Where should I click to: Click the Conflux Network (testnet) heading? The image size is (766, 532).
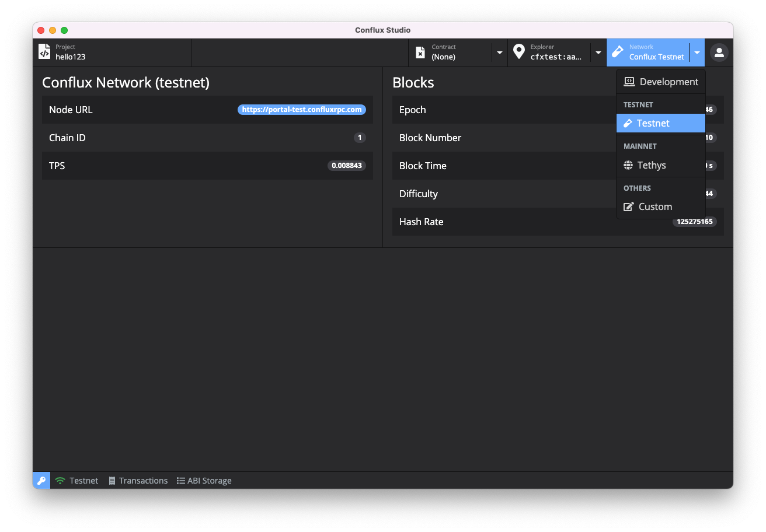[126, 82]
